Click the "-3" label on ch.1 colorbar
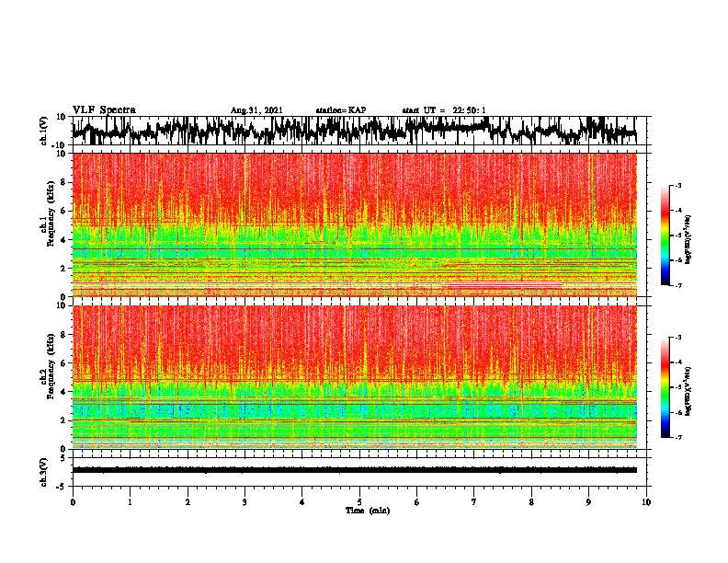 tap(677, 186)
